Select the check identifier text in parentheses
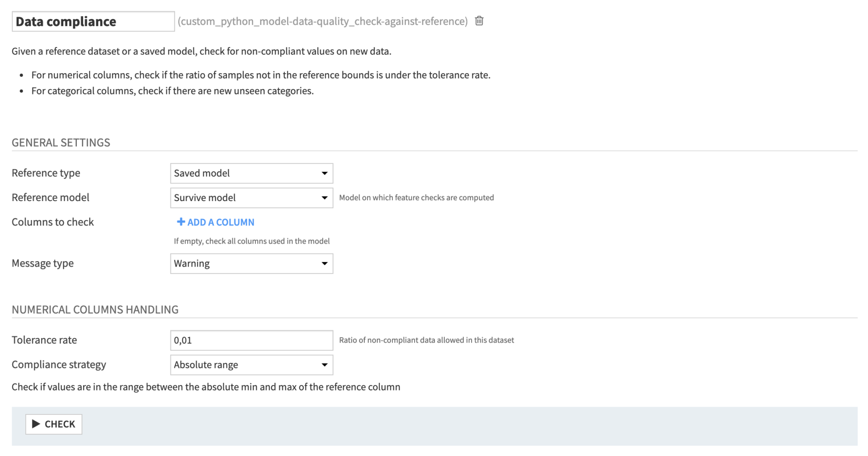This screenshot has height=456, width=868. [x=322, y=21]
